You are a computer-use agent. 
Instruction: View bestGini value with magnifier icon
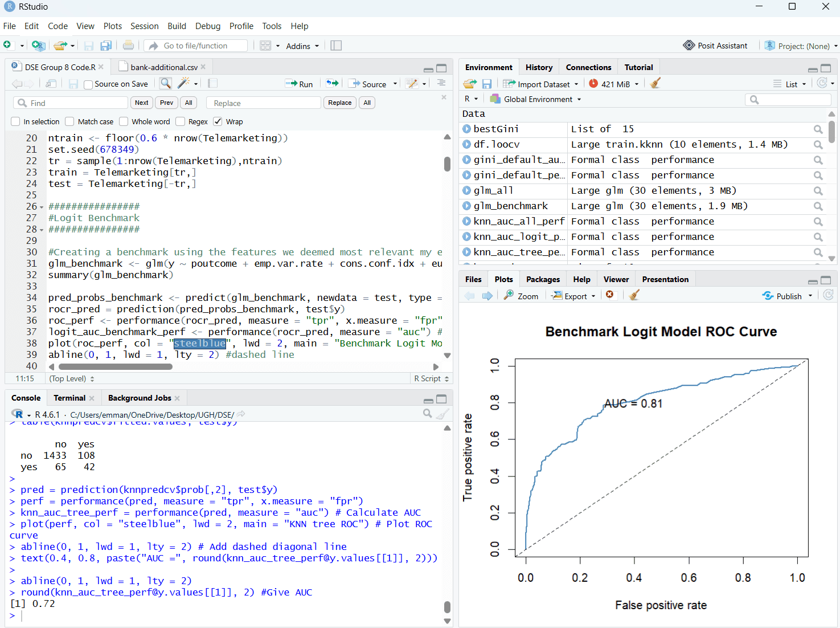818,129
